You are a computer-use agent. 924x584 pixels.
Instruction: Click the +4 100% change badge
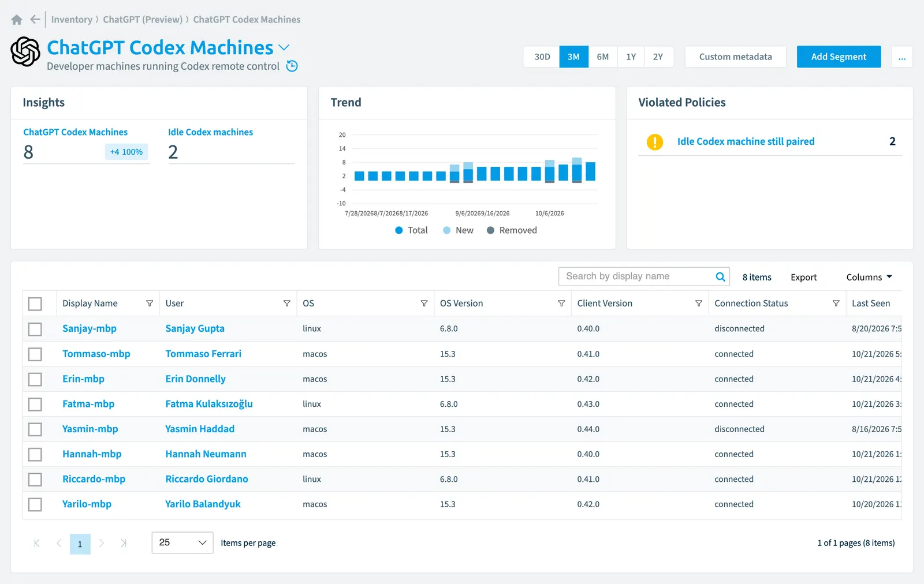pyautogui.click(x=126, y=152)
